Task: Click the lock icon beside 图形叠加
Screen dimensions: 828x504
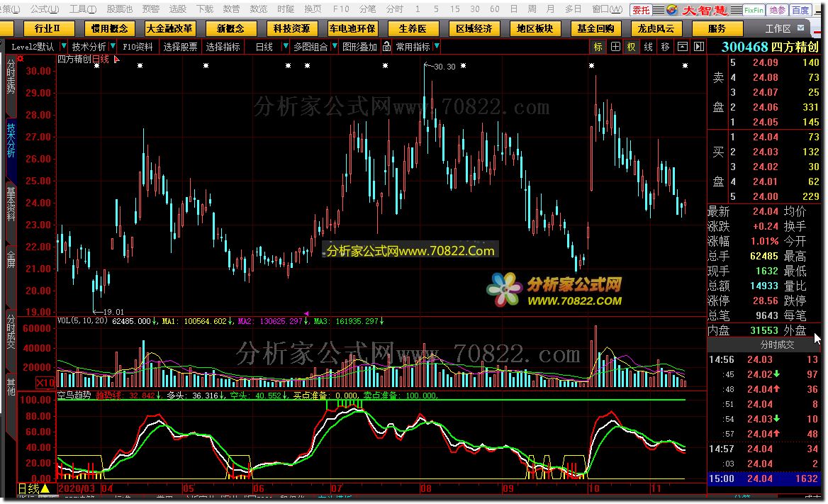Action: [386, 47]
